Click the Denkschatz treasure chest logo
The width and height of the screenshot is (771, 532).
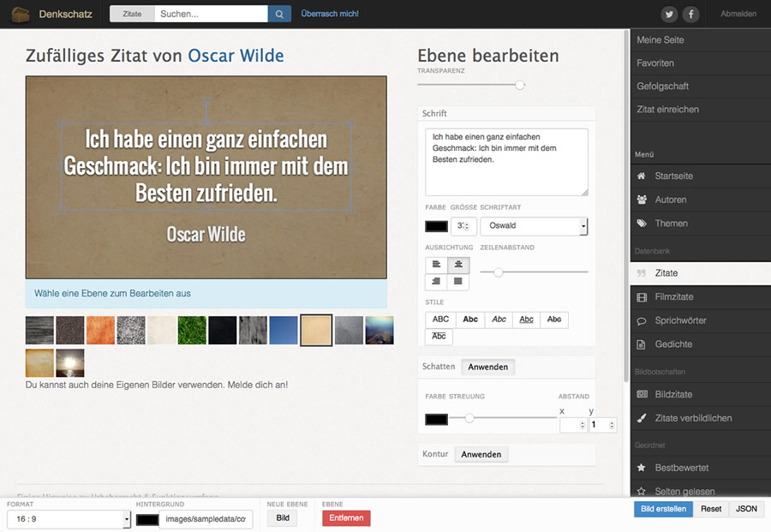[x=20, y=14]
